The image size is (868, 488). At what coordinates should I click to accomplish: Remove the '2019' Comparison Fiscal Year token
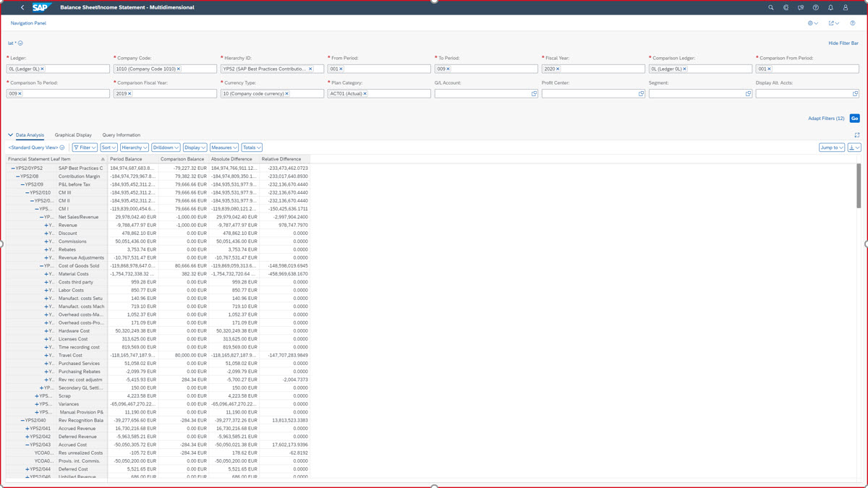tap(129, 93)
